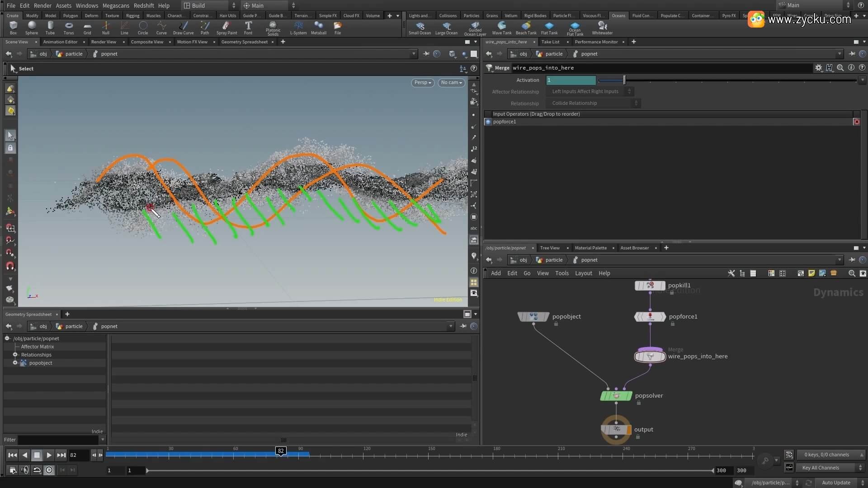Open the Layout menu in network editor
Screen dimensions: 868x488
pos(583,273)
